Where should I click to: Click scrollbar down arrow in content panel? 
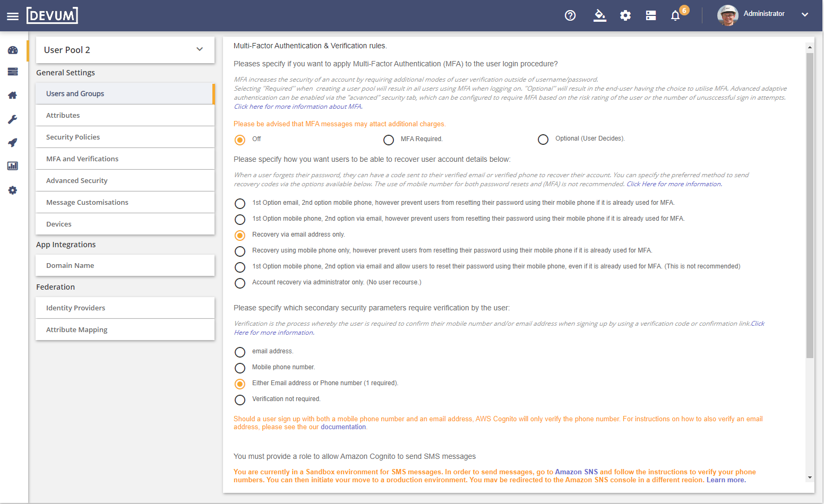(810, 477)
